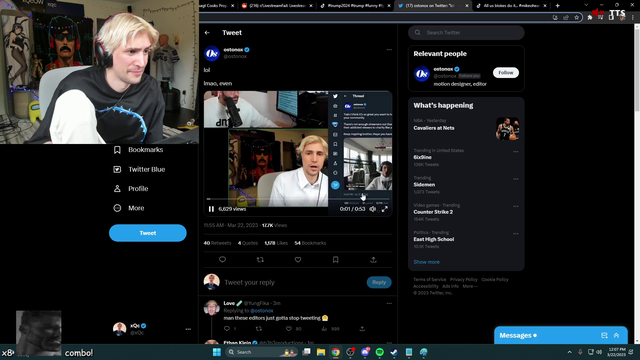640x360 pixels.
Task: Open the Chrome three-dot menu
Action: pyautogui.click(x=633, y=18)
